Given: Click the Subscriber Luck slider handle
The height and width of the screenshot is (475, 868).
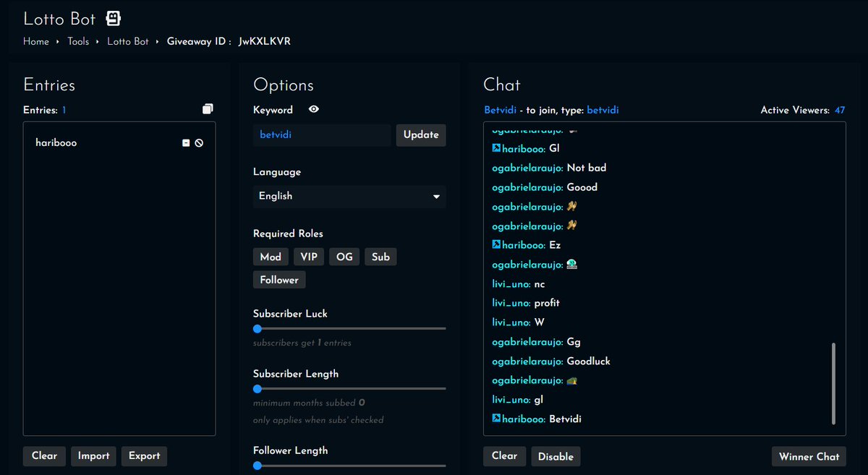Looking at the screenshot, I should point(258,328).
